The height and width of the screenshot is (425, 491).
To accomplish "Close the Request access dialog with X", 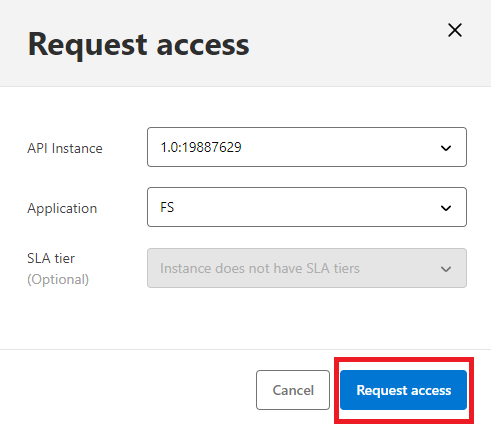I will (455, 30).
